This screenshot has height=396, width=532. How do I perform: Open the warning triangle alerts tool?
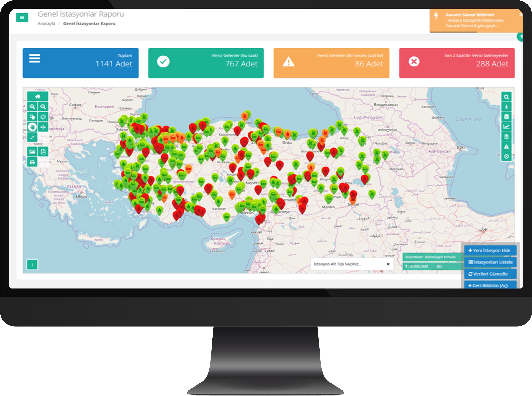[x=506, y=146]
